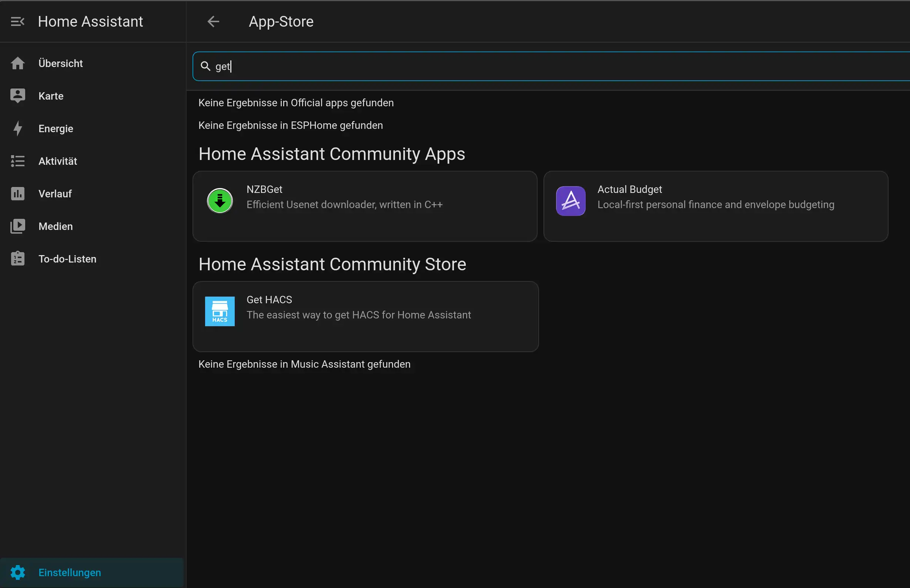Click the HACS blue store icon
Viewport: 910px width, 588px height.
pyautogui.click(x=220, y=311)
